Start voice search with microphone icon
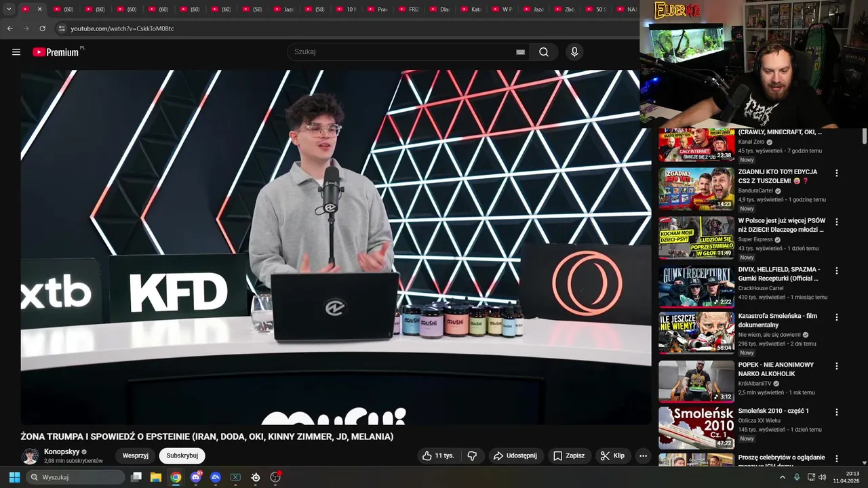868x488 pixels. pyautogui.click(x=574, y=52)
